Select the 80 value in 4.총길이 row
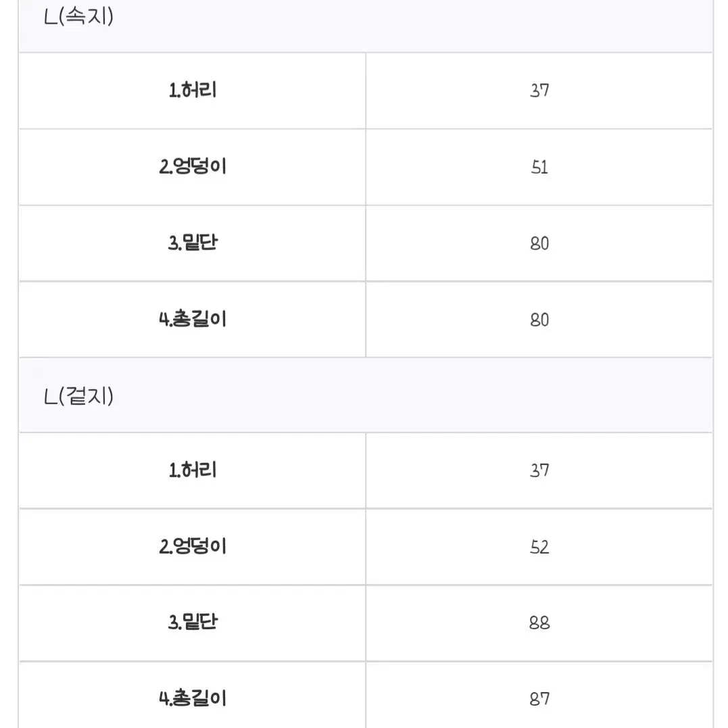Image resolution: width=728 pixels, height=728 pixels. pyautogui.click(x=539, y=320)
